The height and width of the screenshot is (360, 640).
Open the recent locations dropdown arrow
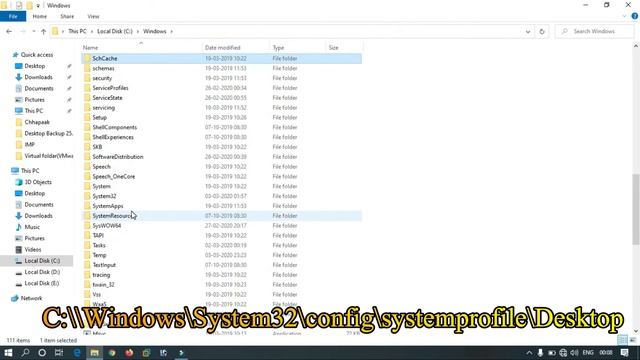(33, 31)
